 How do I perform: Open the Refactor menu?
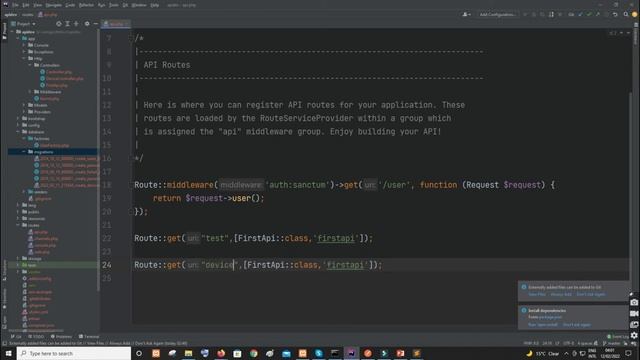pos(86,5)
